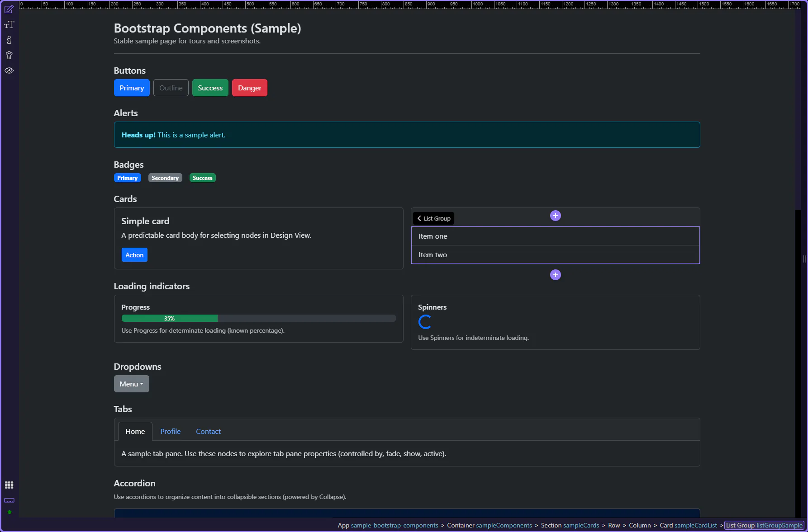This screenshot has height=532, width=808.
Task: Click the Card sampleCardList breadcrumb
Action: point(688,525)
